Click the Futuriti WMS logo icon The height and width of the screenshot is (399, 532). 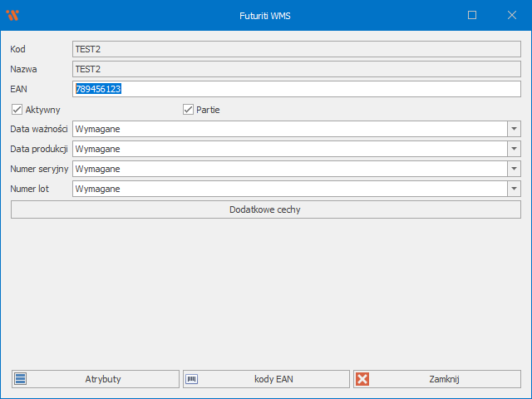pyautogui.click(x=12, y=15)
